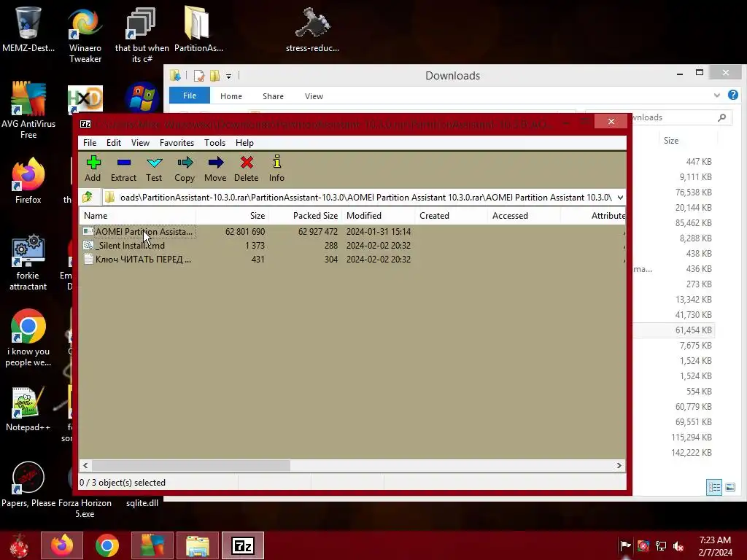This screenshot has width=747, height=560.
Task: Open the PartitionAs... desktop folder
Action: pyautogui.click(x=198, y=28)
